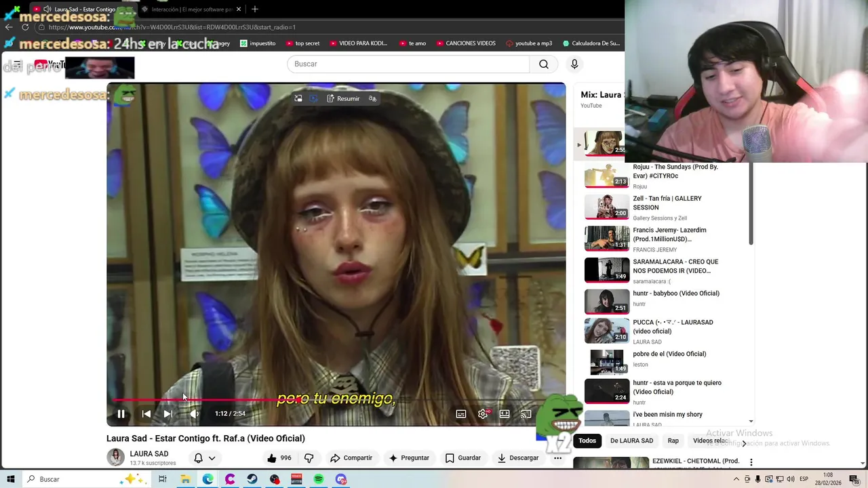The image size is (868, 488).
Task: Download video with Descargar button
Action: (x=518, y=458)
